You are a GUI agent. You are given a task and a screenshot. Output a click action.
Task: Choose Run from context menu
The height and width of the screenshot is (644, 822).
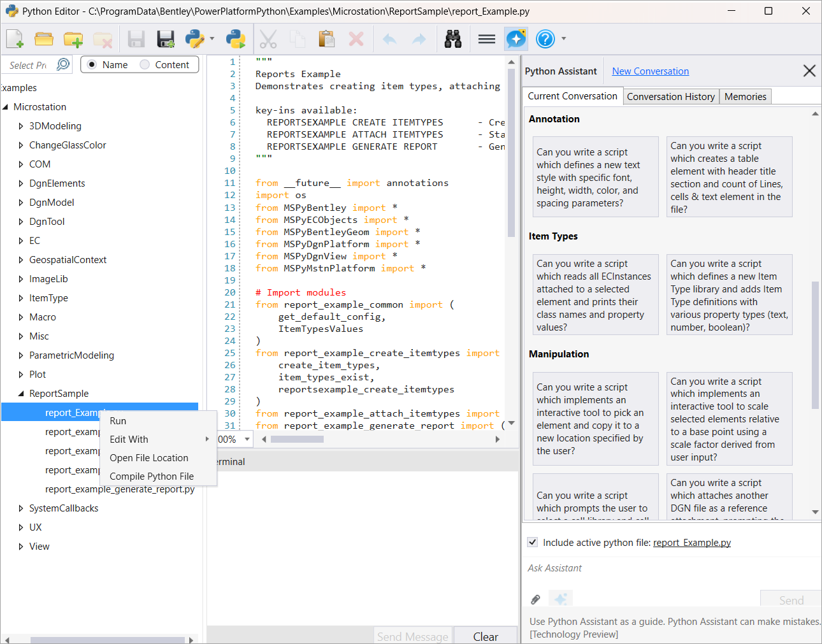click(158, 421)
